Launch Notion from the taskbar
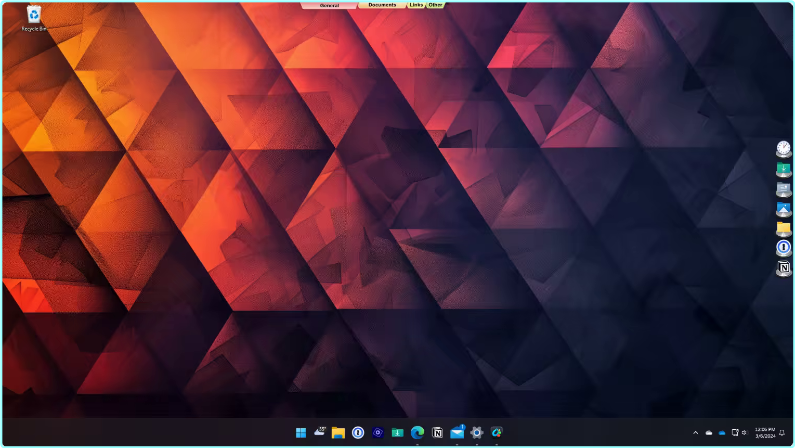This screenshot has height=448, width=795. [x=437, y=432]
